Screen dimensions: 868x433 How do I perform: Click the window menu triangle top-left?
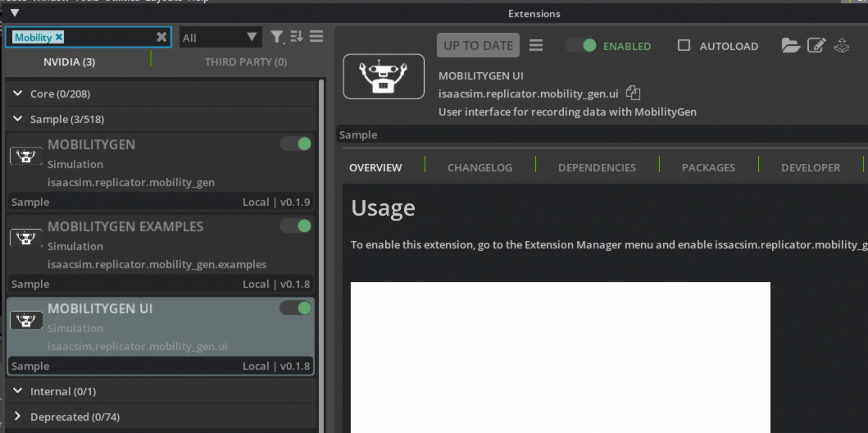[x=15, y=13]
